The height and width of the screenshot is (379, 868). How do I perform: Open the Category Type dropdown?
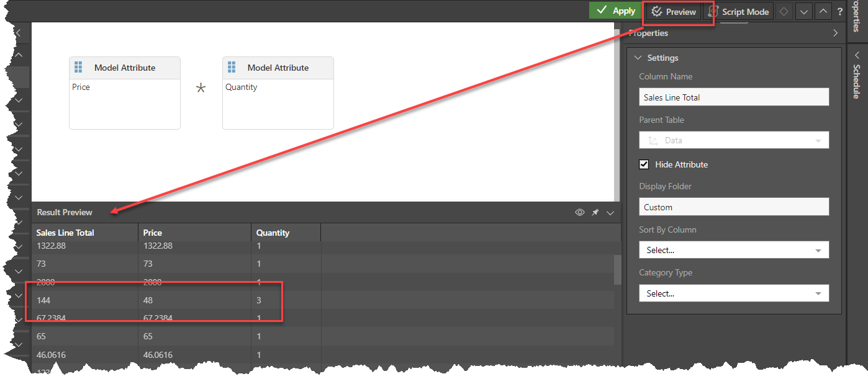[x=733, y=293]
